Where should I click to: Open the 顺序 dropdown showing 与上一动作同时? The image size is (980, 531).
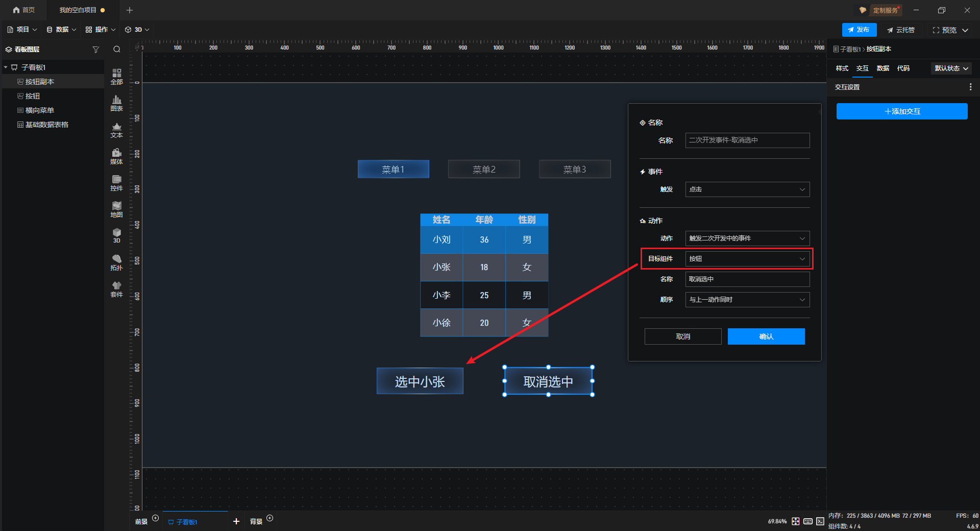coord(747,300)
